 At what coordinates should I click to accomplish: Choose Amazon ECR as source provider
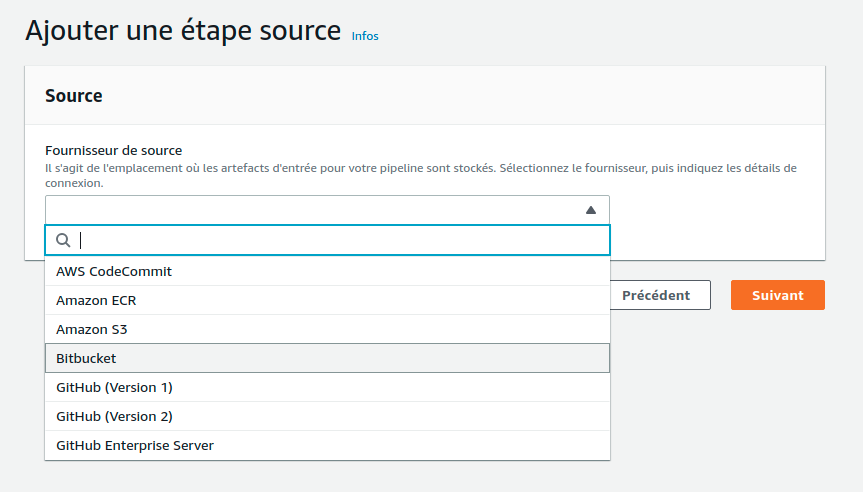coord(96,300)
